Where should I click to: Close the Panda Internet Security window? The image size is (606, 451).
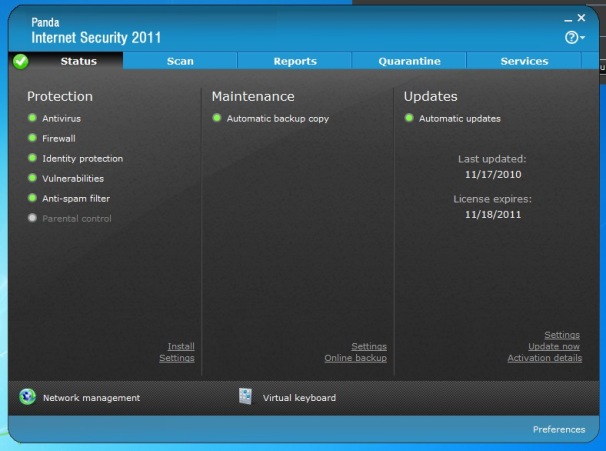581,18
